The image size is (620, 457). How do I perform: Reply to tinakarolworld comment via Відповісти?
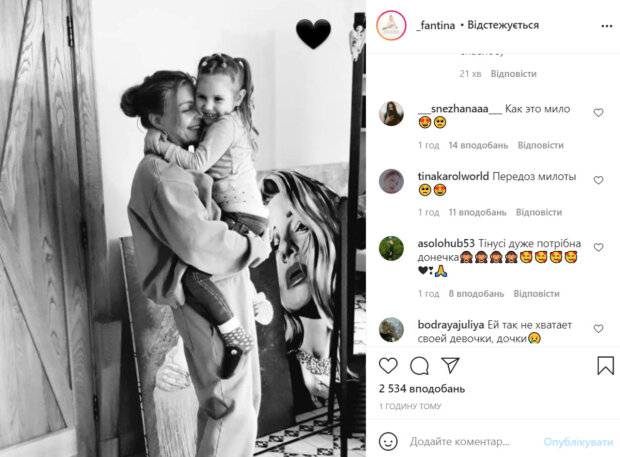coord(539,212)
